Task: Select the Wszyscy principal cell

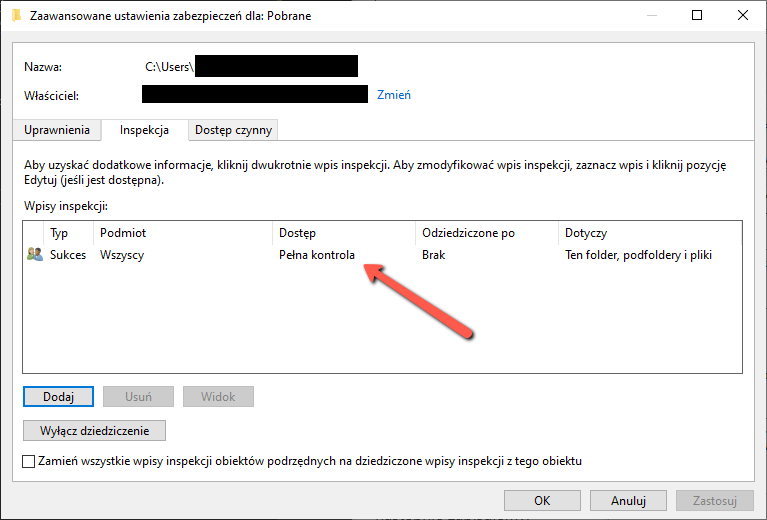Action: [x=122, y=255]
